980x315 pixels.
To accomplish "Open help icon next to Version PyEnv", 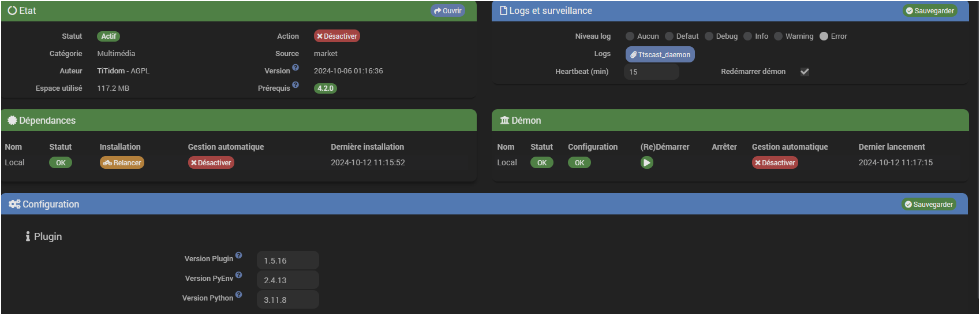I will click(238, 275).
